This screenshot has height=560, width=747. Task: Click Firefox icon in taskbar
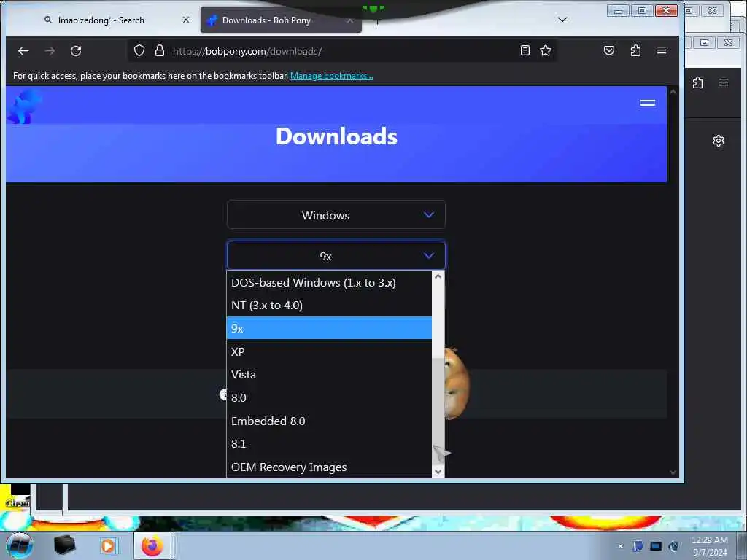(152, 545)
